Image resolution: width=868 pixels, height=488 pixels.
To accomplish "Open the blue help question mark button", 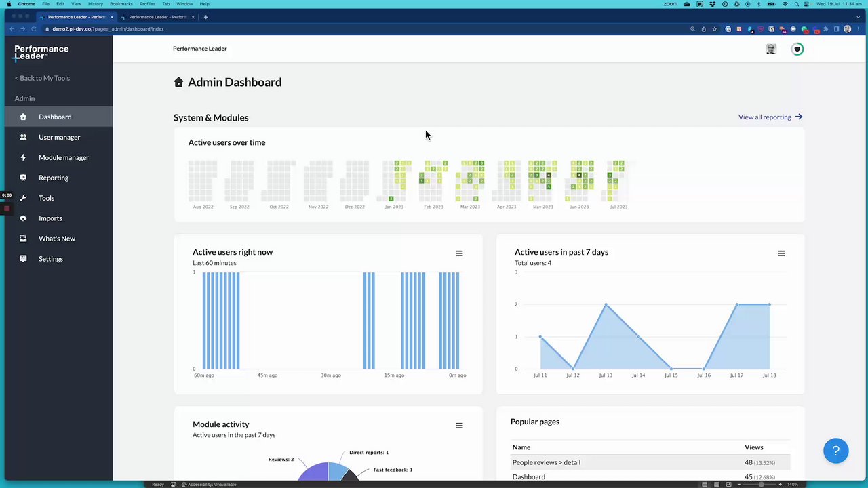I will (x=835, y=451).
